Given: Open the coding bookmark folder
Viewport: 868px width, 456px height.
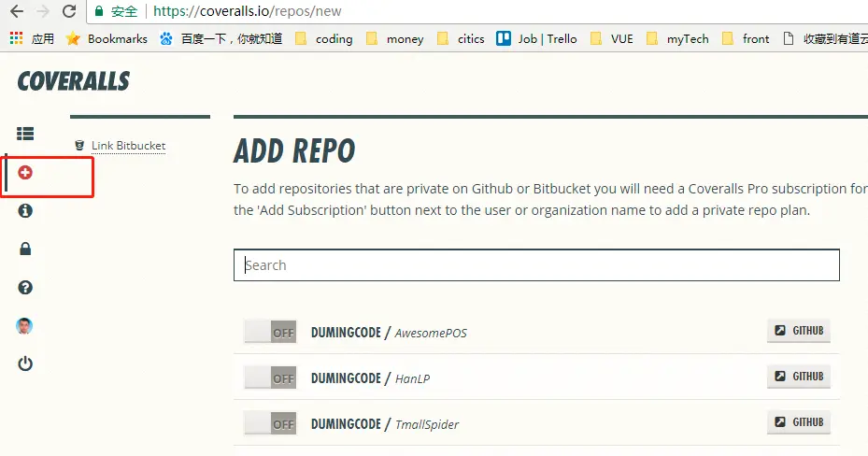Looking at the screenshot, I should pos(324,38).
